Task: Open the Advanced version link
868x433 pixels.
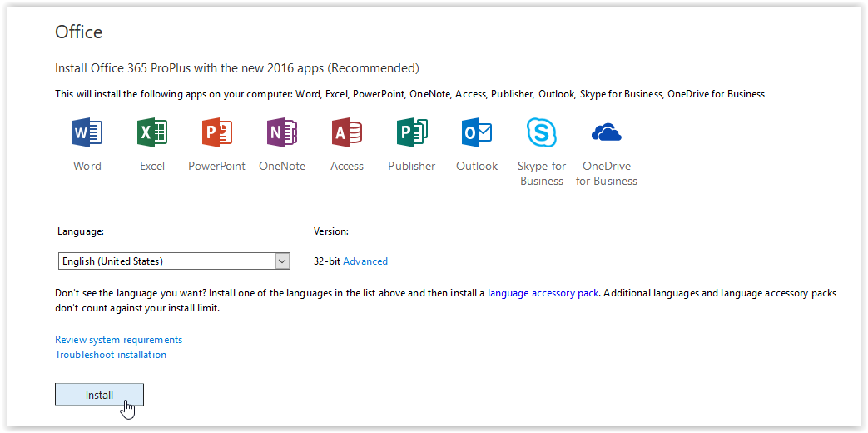Action: click(x=365, y=261)
